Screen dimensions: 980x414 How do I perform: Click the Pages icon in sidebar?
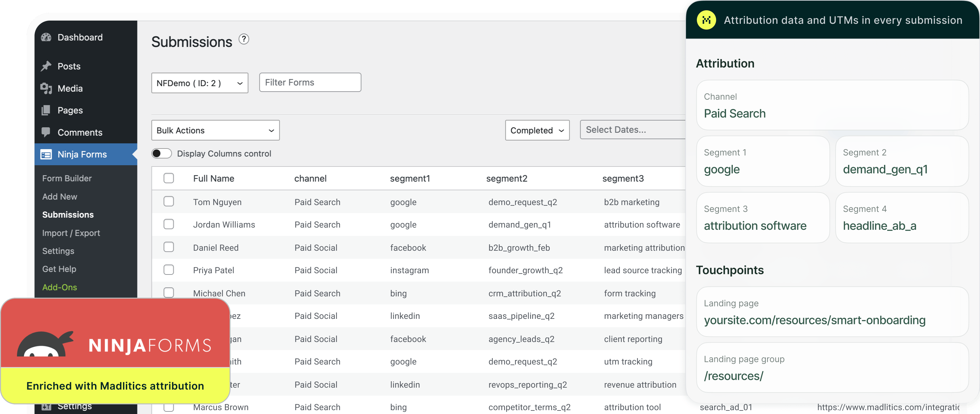[x=46, y=110]
